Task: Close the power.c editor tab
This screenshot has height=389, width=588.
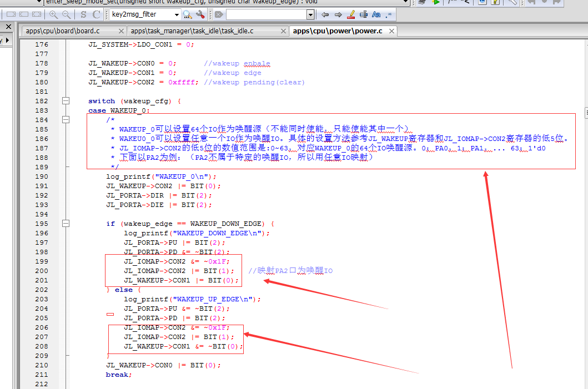Action: click(391, 31)
